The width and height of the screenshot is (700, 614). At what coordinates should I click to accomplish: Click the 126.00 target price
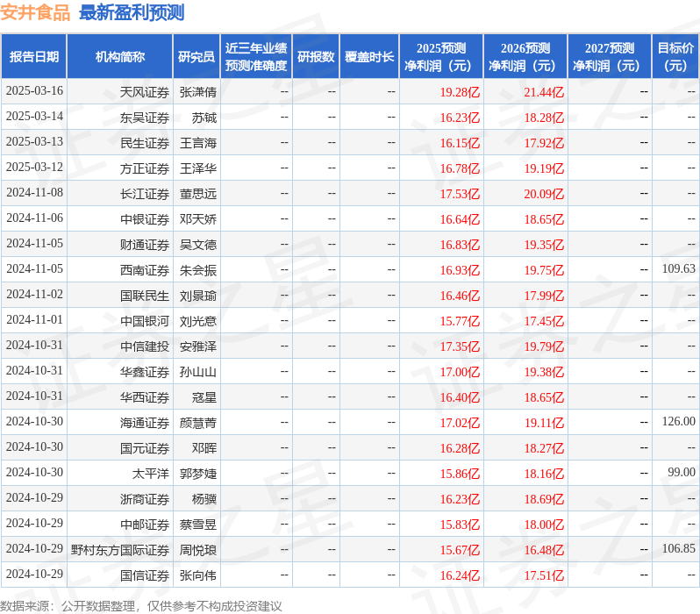coord(679,421)
